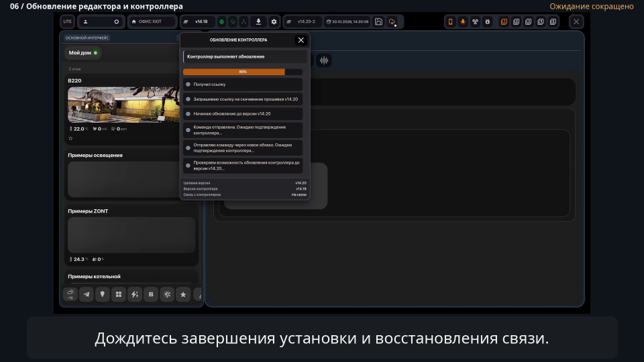The image size is (644, 362).
Task: Click the save project icon
Action: point(378,21)
